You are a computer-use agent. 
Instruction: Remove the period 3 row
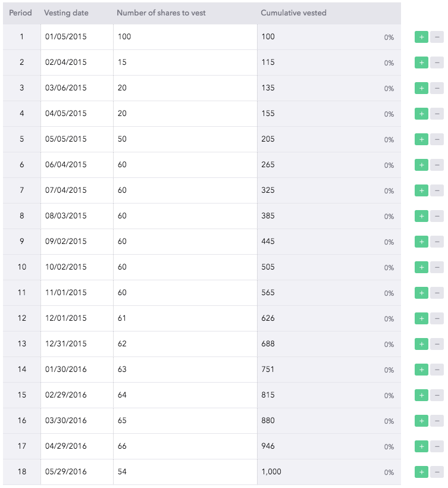tap(437, 88)
